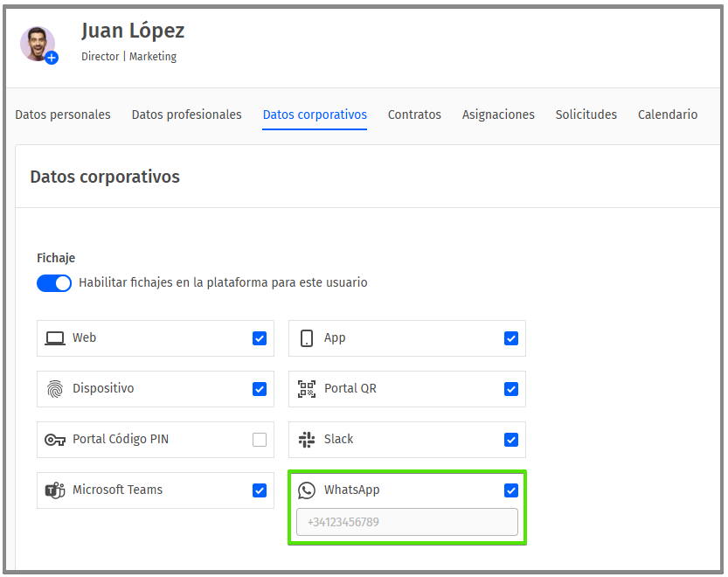Screen dimensions: 728x577
Task: Click the WhatsApp phone icon
Action: click(x=307, y=490)
